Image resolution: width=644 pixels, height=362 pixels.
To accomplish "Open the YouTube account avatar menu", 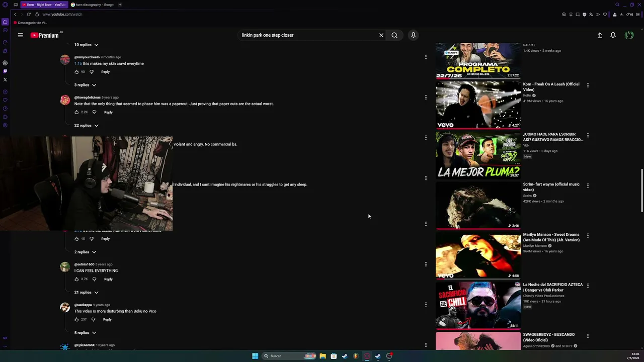I will 629,35.
